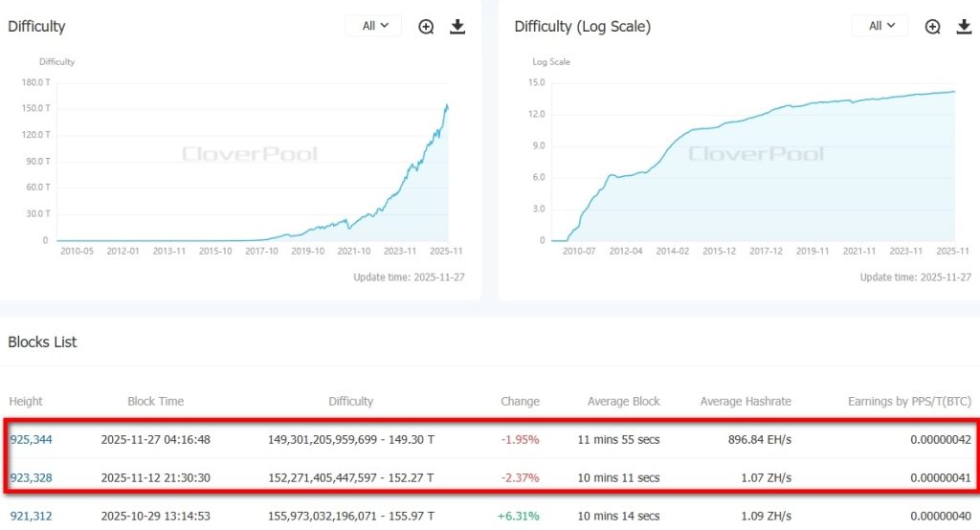
Task: Open the All dropdown on Difficulty chart
Action: 374,26
